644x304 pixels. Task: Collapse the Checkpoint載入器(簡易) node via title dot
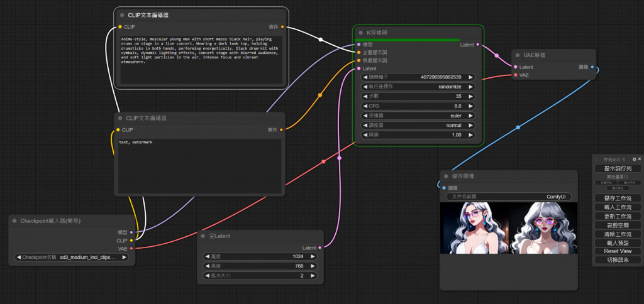coord(15,220)
